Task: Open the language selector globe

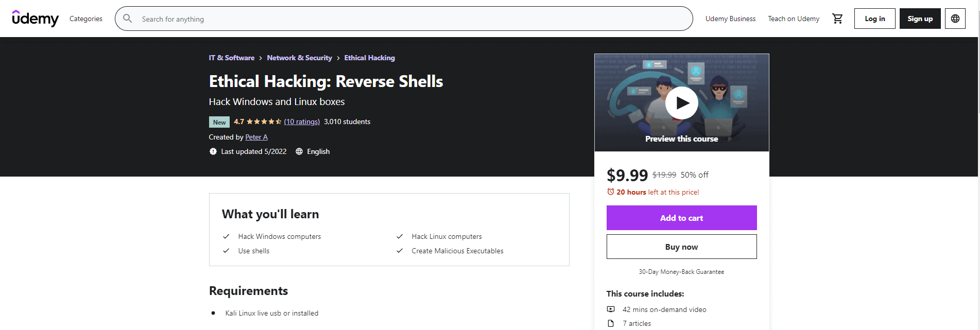Action: coord(955,19)
